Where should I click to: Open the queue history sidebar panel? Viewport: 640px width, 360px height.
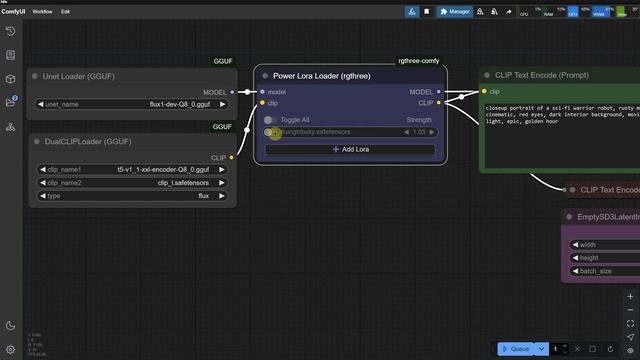11,31
